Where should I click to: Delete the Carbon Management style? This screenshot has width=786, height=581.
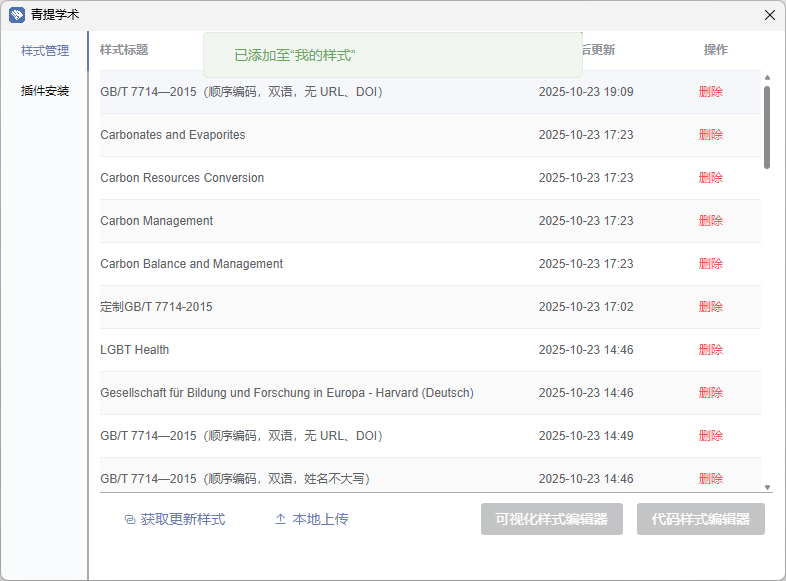coord(710,221)
